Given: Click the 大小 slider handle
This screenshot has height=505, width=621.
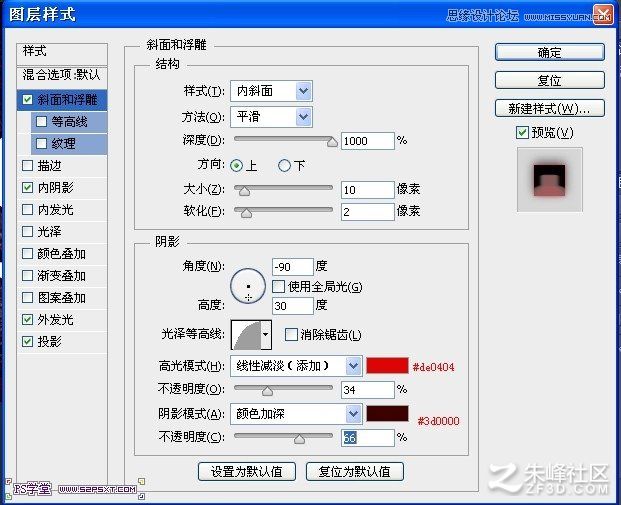Looking at the screenshot, I should point(244,191).
